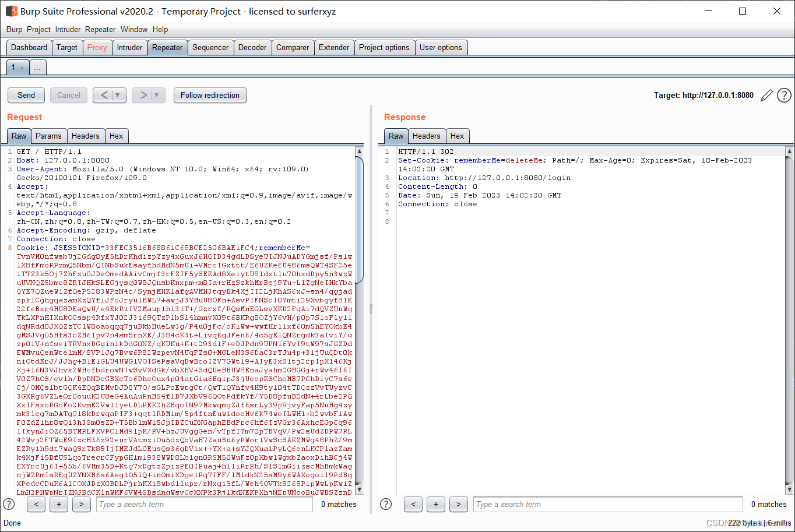Viewport: 795px width, 532px height.
Task: Select response Raw view tab
Action: point(396,136)
